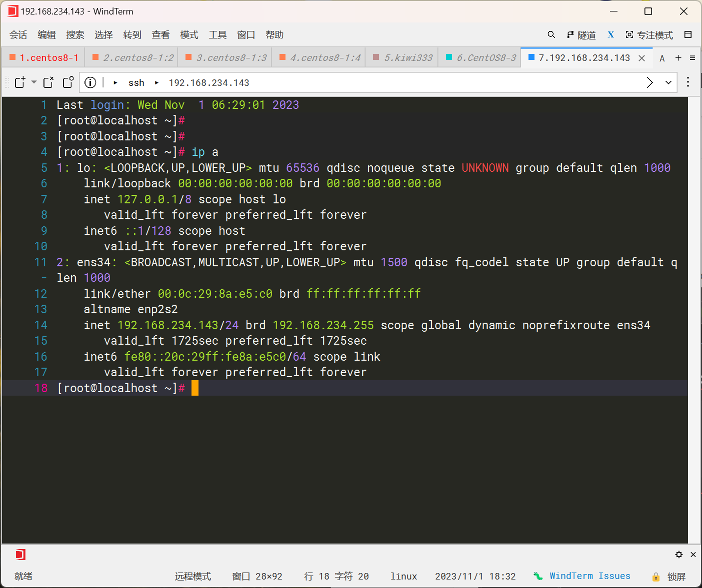
Task: Switch to tab 4.centos8-1:4
Action: 319,57
